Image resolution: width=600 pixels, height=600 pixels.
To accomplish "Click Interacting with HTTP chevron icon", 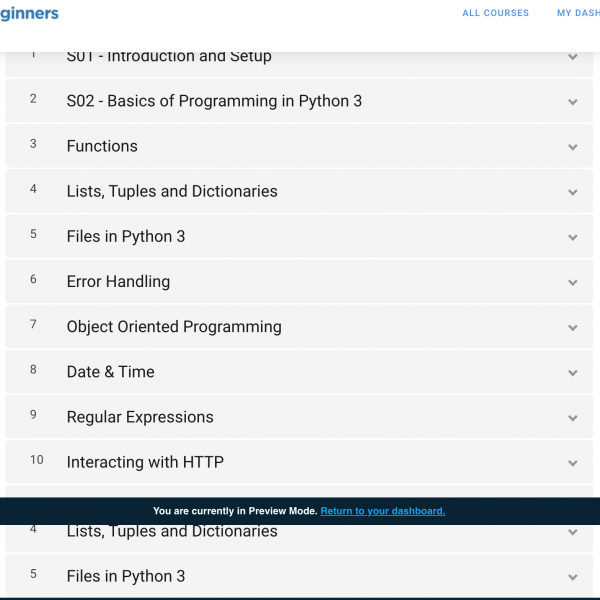I will 572,463.
